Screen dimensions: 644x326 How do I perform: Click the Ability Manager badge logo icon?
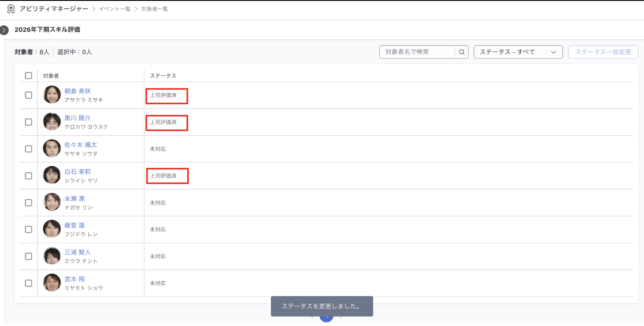[11, 9]
